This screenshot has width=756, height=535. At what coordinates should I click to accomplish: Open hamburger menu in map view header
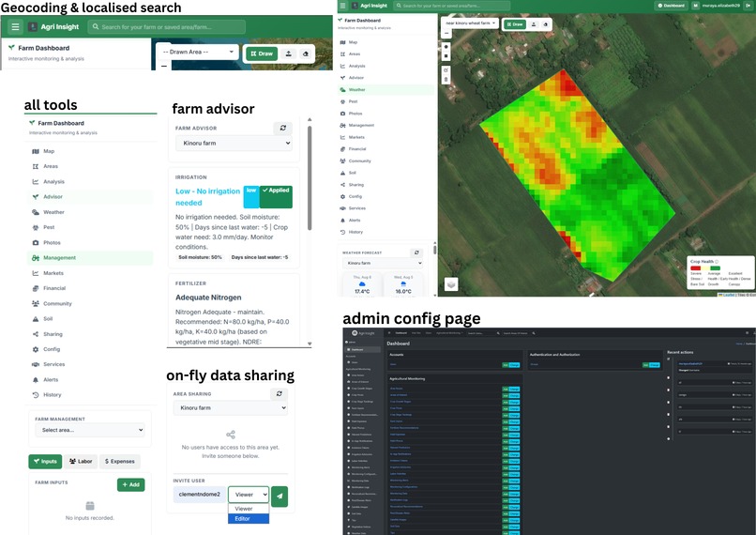pyautogui.click(x=342, y=6)
